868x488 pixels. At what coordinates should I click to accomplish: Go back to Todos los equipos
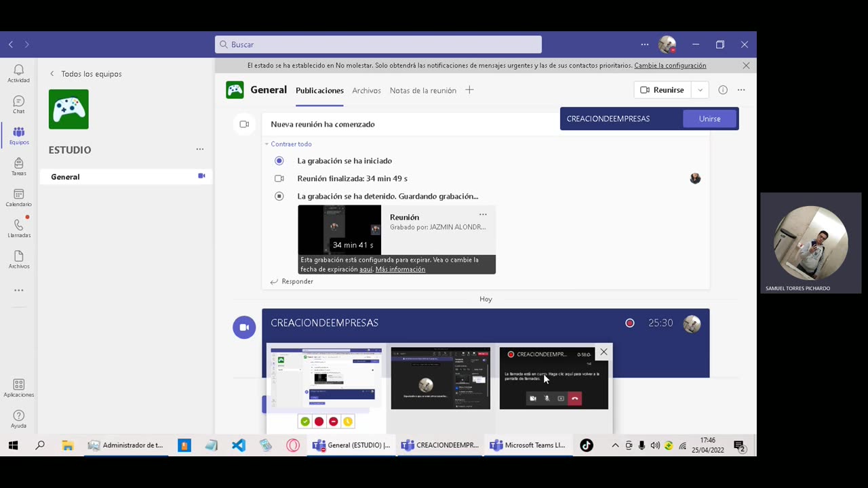pyautogui.click(x=85, y=74)
